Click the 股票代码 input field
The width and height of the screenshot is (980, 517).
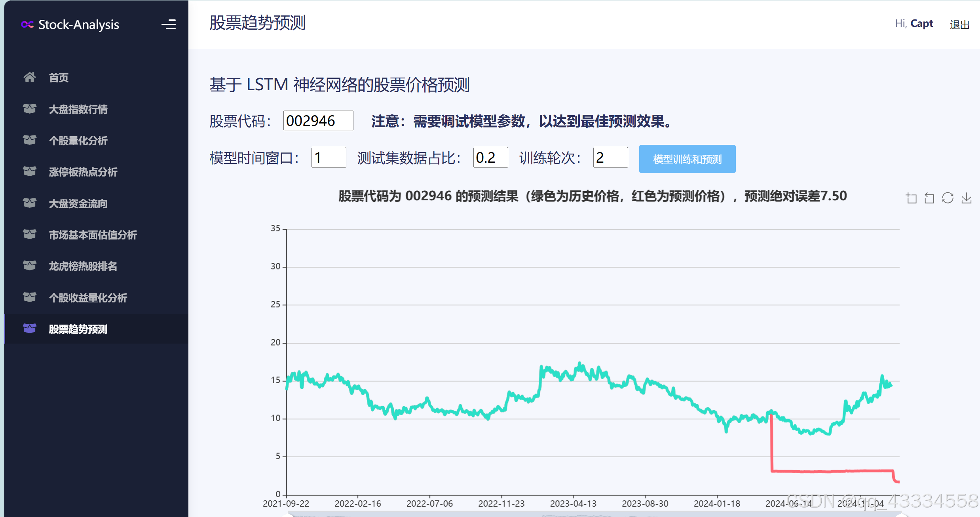point(318,121)
